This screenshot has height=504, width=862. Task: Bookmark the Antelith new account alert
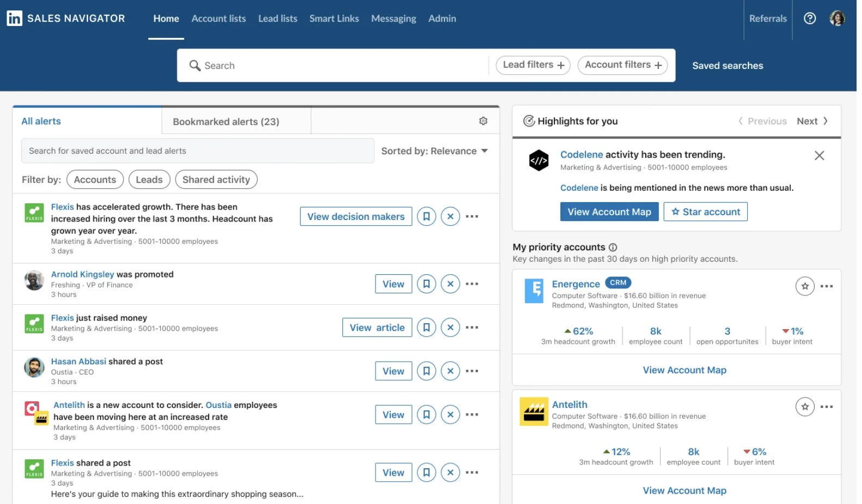click(x=427, y=415)
